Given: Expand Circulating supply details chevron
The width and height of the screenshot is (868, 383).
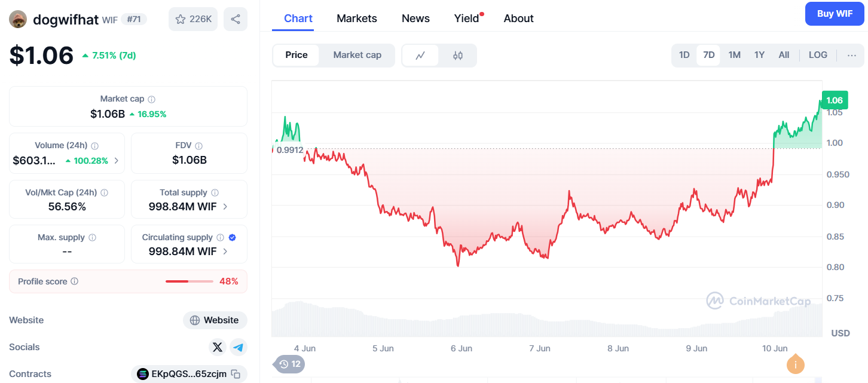Looking at the screenshot, I should pos(225,252).
